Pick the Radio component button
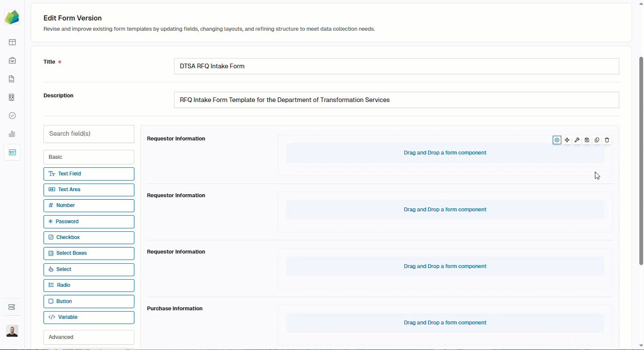 pos(89,285)
